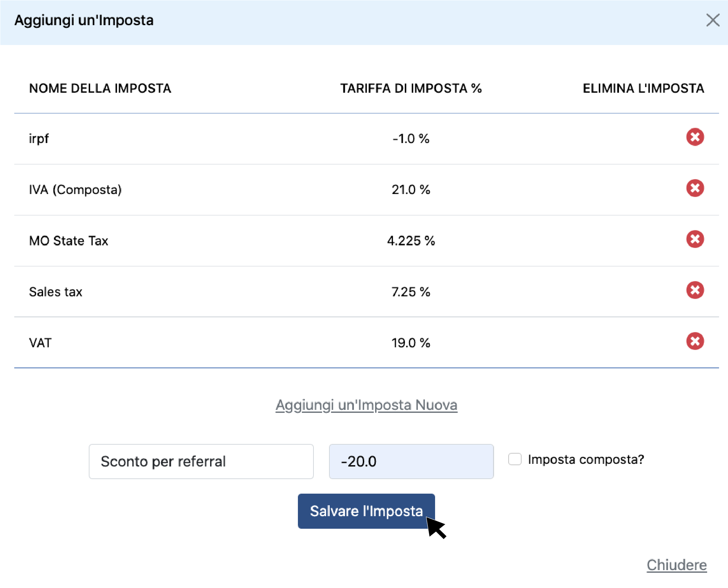Image resolution: width=728 pixels, height=588 pixels.
Task: Select the Sales tax name text
Action: 56,292
